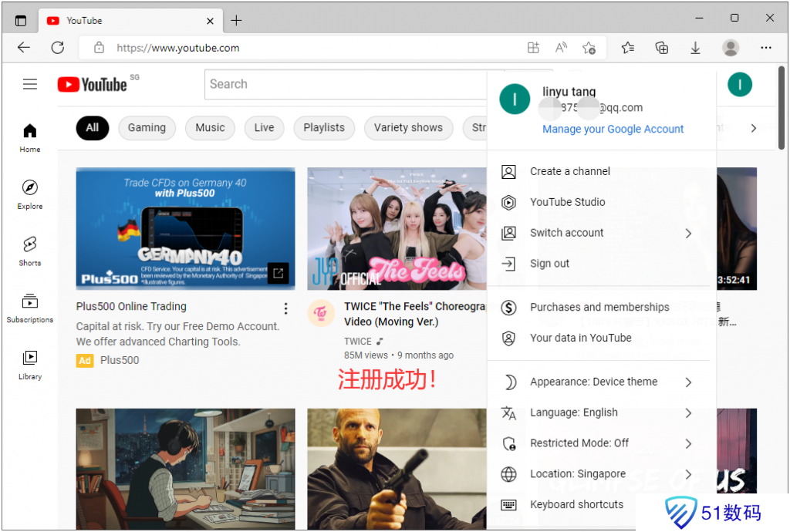Click Manage your Google Account link

pos(613,130)
